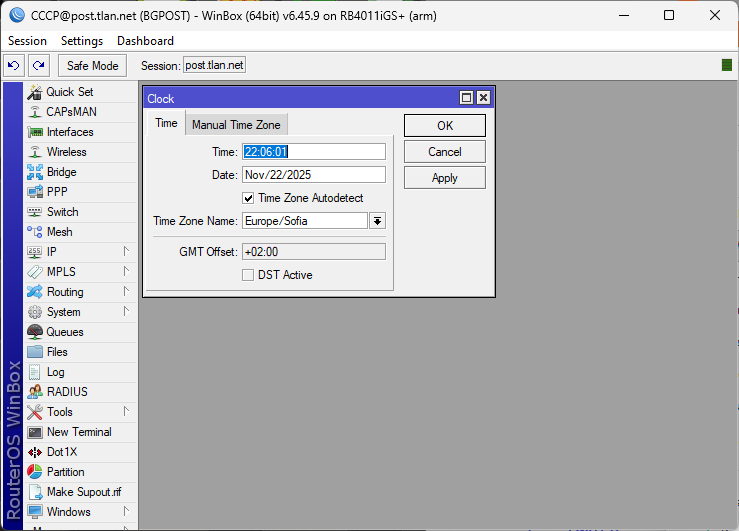Viewport: 739px width, 531px height.
Task: Open the Bridge configuration
Action: [x=61, y=172]
